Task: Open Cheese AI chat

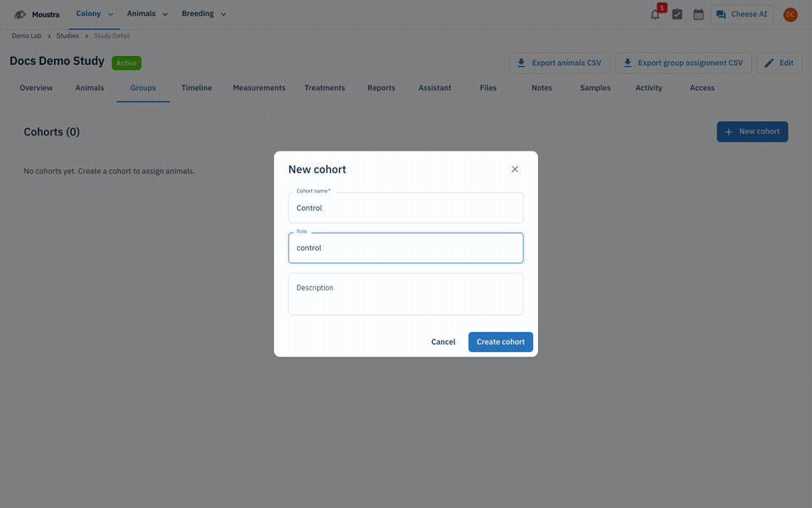Action: click(x=742, y=14)
